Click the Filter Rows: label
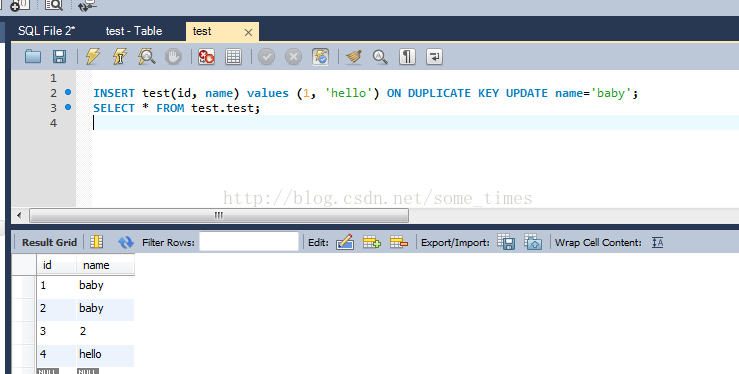Image resolution: width=739 pixels, height=374 pixels. [168, 243]
